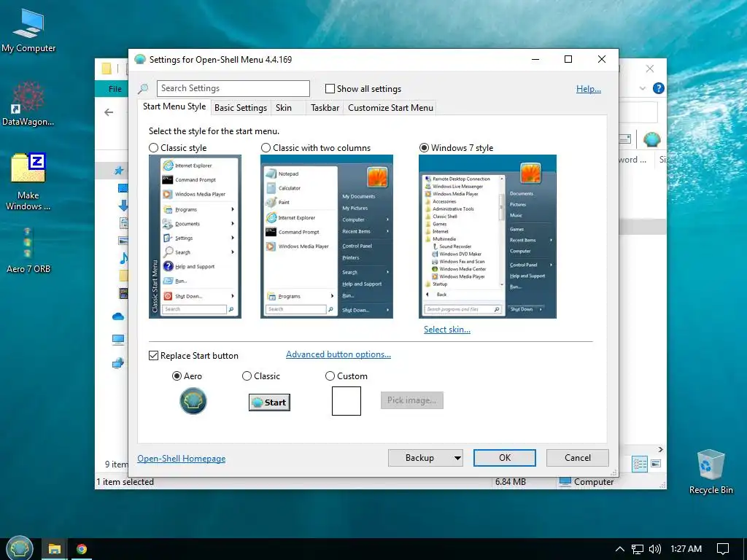Click Quick access star in Explorer sidebar
The height and width of the screenshot is (560, 747).
point(119,170)
